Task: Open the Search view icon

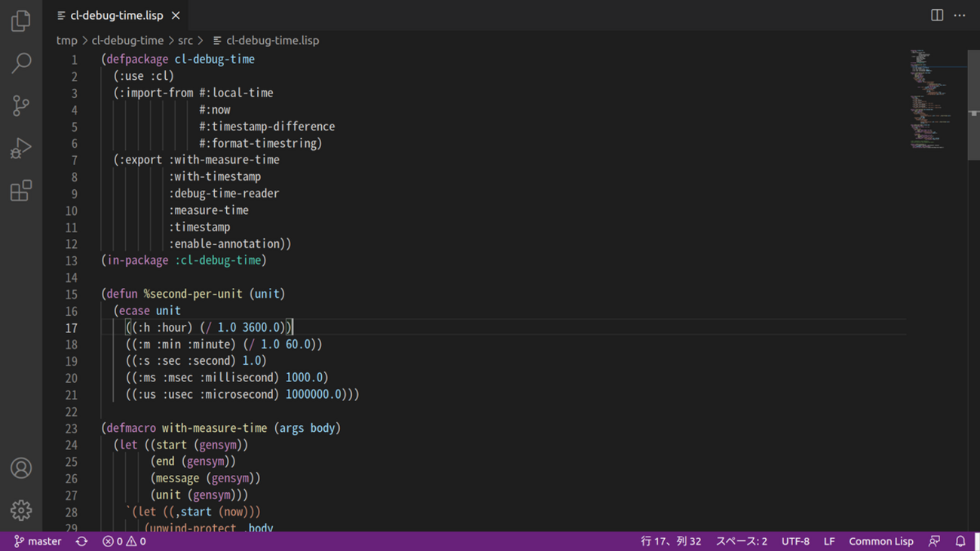Action: click(x=21, y=63)
